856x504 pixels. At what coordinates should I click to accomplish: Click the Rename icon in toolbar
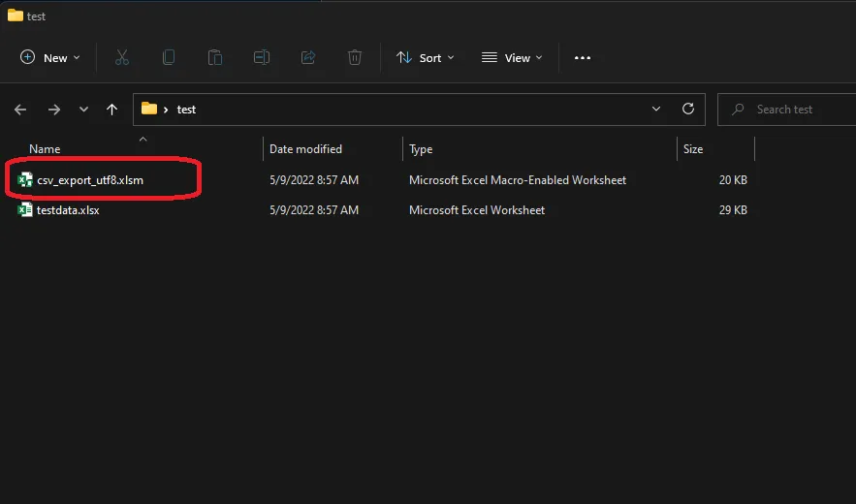coord(262,58)
